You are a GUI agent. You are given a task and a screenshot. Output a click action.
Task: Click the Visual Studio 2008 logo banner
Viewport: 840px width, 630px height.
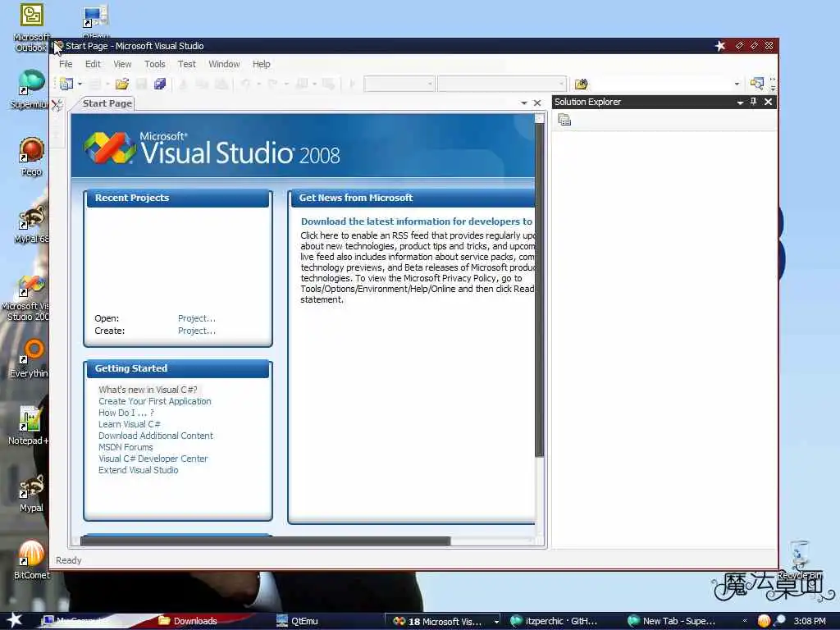(x=303, y=146)
